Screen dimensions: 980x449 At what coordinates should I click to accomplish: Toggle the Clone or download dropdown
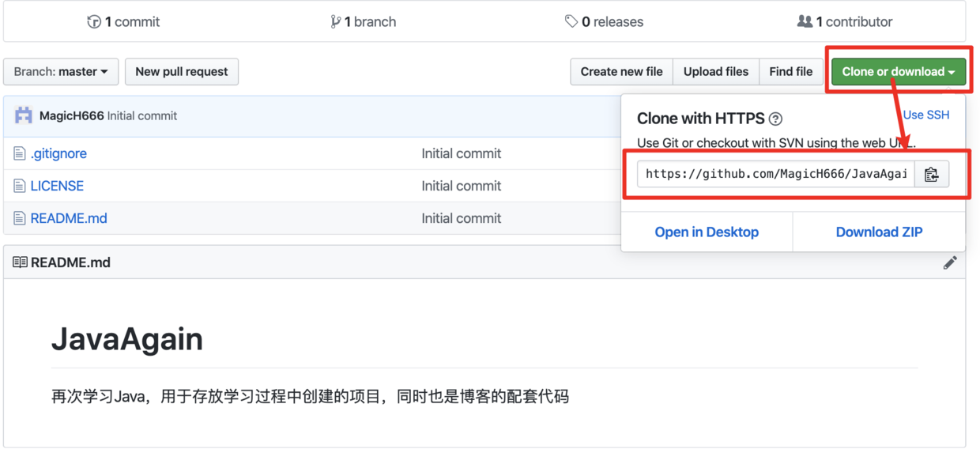(x=899, y=71)
